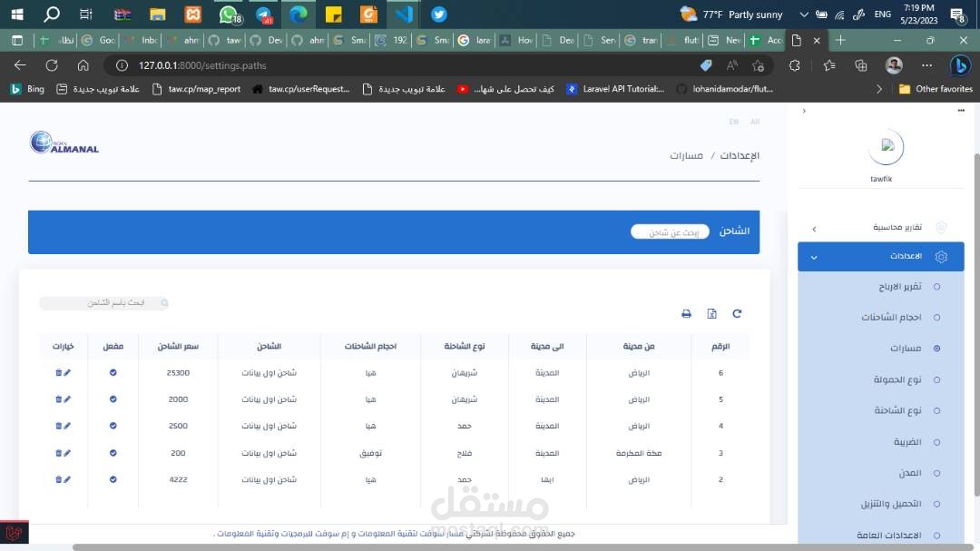Click Windows search icon in taskbar
Image resolution: width=980 pixels, height=551 pixels.
click(52, 14)
